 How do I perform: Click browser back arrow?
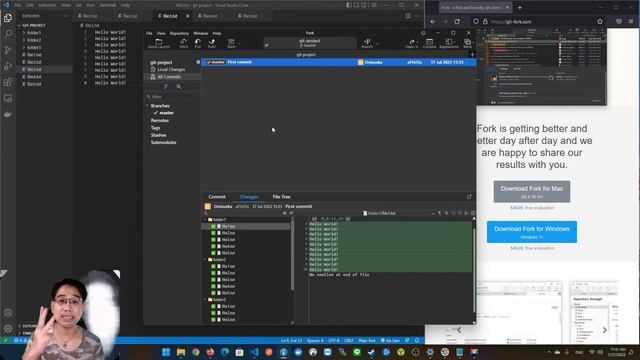[x=433, y=22]
